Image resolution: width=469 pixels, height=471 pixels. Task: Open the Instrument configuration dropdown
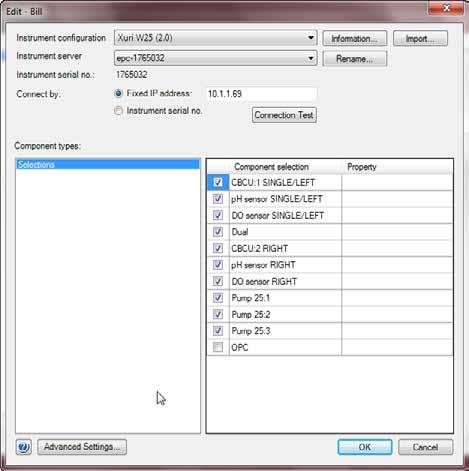click(x=215, y=38)
